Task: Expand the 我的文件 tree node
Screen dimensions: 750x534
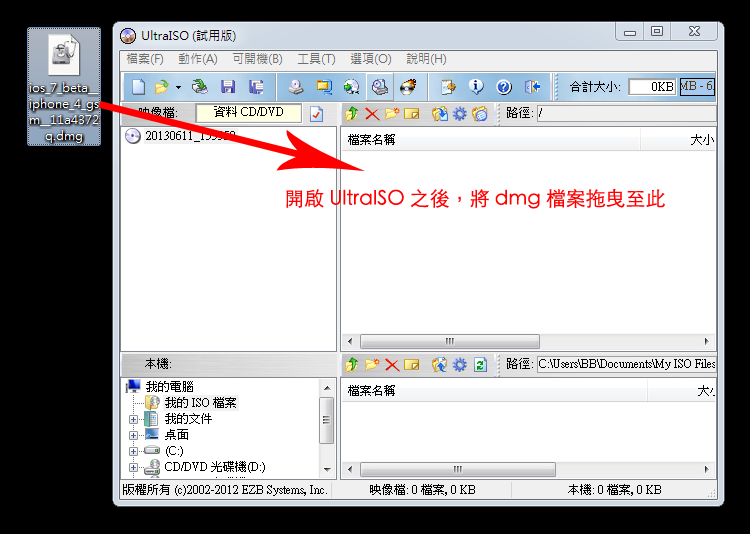Action: click(x=133, y=420)
